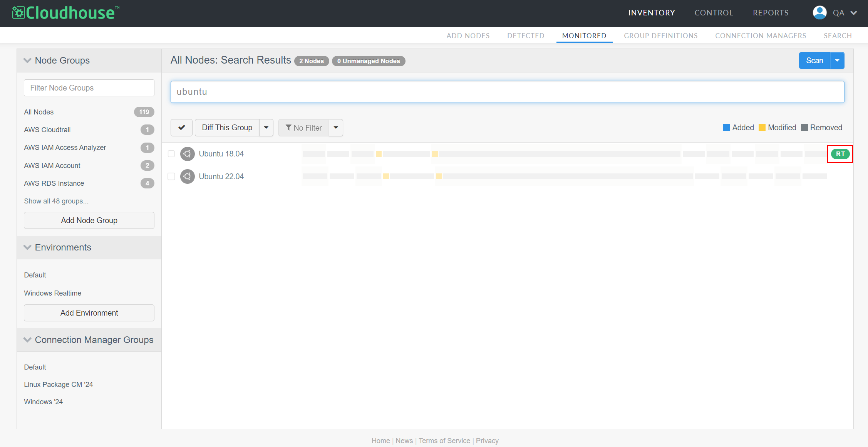This screenshot has width=868, height=447.
Task: Open the Privacy footer link
Action: coord(487,441)
